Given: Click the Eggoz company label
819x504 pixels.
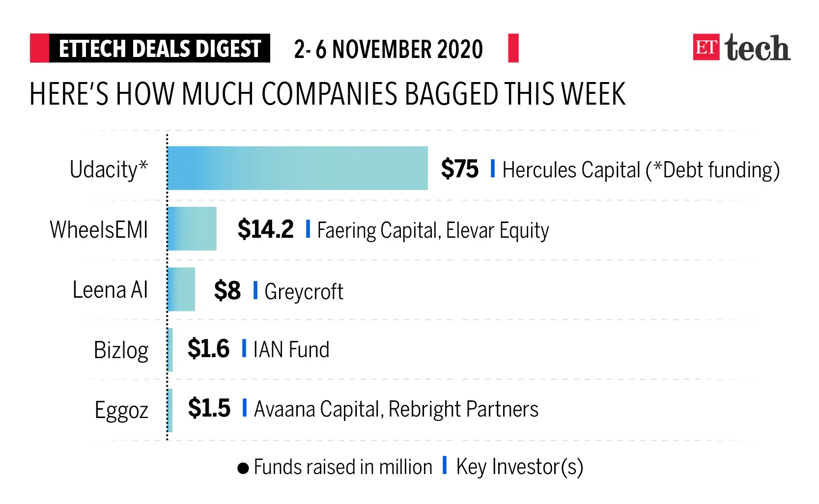Looking at the screenshot, I should (121, 410).
